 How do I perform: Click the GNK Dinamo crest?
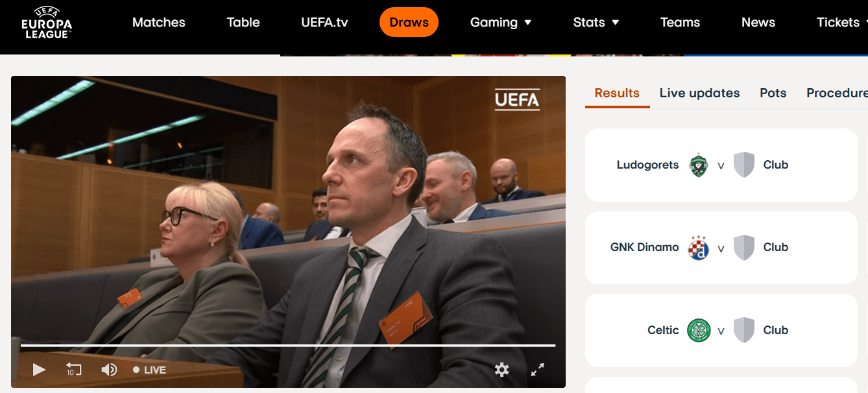(x=699, y=248)
